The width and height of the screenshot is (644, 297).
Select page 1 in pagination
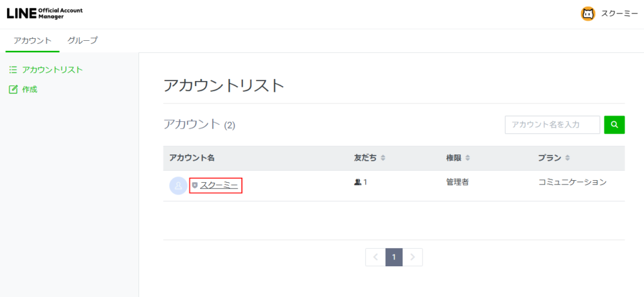coord(394,257)
